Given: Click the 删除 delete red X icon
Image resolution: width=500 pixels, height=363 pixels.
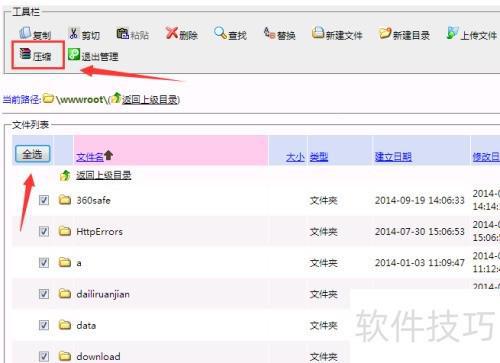Looking at the screenshot, I should point(172,33).
